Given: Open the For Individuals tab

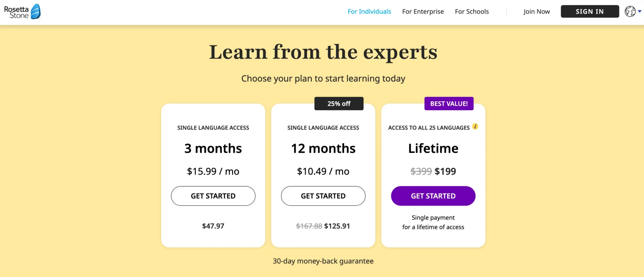Looking at the screenshot, I should coord(369,12).
